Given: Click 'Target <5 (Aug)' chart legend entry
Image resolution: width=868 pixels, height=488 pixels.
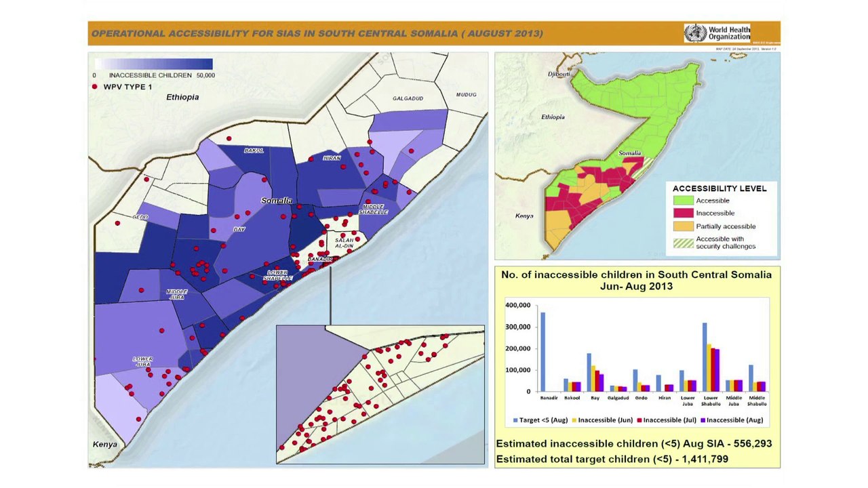Looking at the screenshot, I should coord(542,420).
